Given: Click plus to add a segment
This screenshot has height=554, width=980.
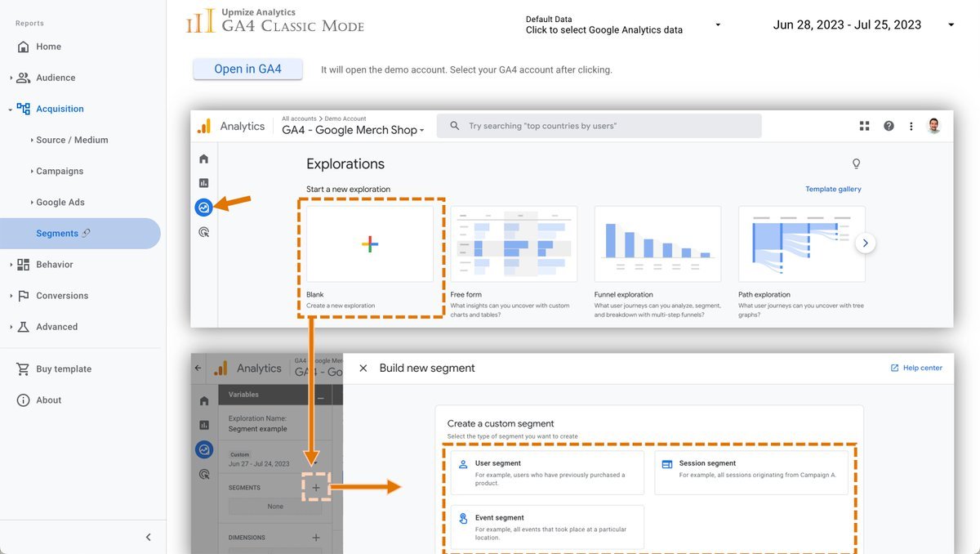Looking at the screenshot, I should tap(316, 488).
